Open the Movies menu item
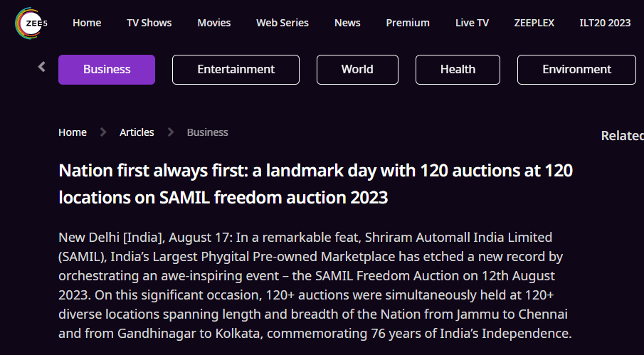644x355 pixels. point(214,23)
